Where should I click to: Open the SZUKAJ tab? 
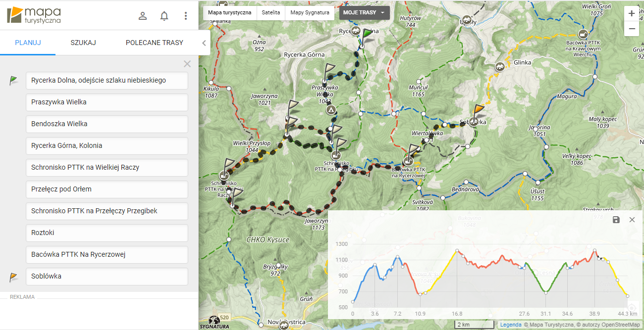[x=83, y=43]
